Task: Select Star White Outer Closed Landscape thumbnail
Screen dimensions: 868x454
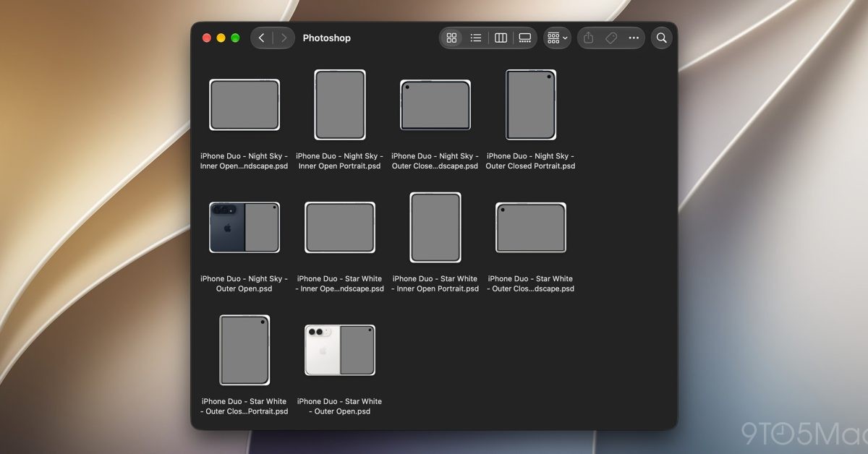Action: (x=531, y=228)
